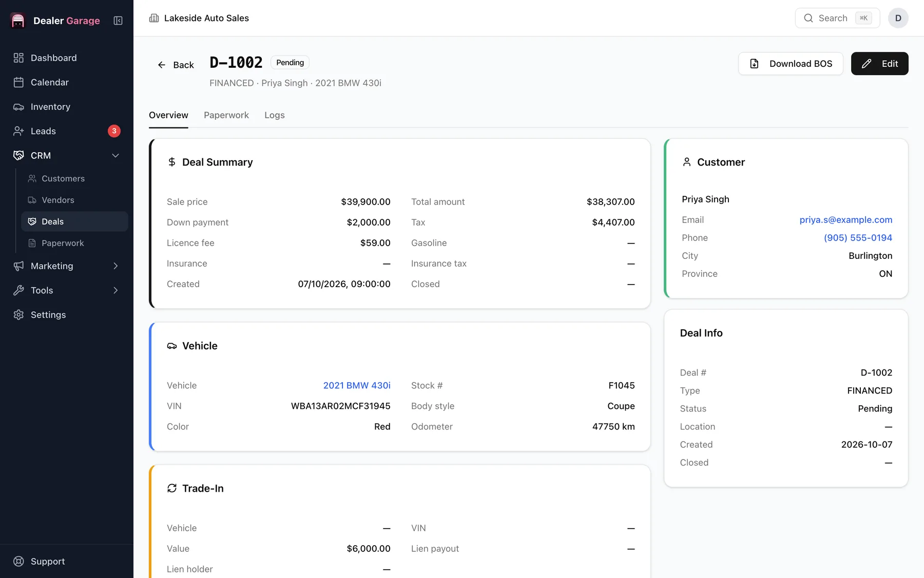Viewport: 924px width, 578px height.
Task: Expand the Tools submenu
Action: 115,290
